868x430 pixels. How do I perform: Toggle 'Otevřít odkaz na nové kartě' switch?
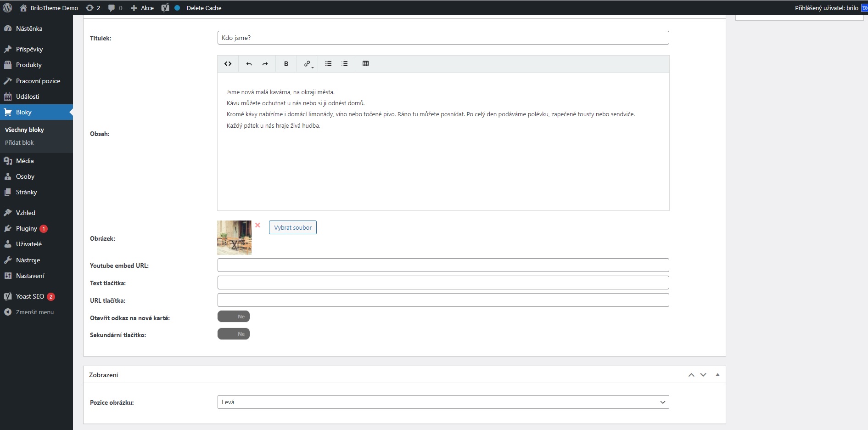(234, 317)
